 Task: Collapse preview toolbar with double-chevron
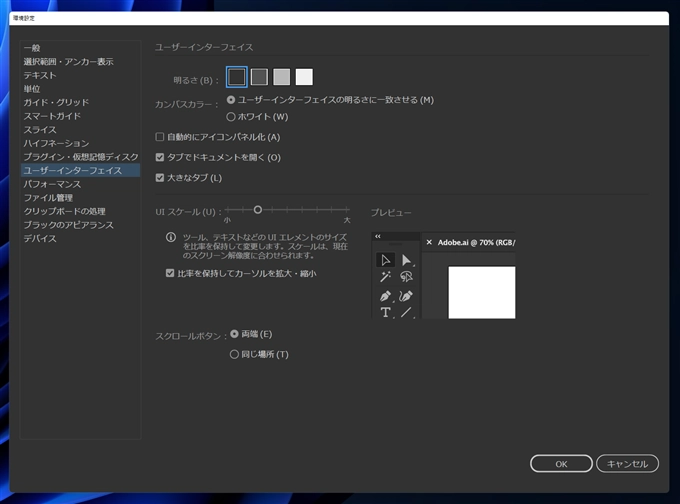(x=378, y=236)
